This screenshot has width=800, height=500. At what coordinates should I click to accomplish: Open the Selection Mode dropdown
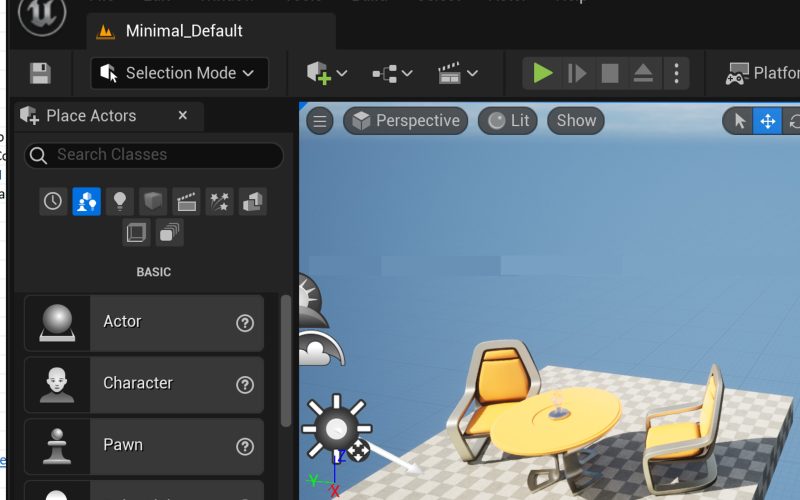(x=180, y=73)
